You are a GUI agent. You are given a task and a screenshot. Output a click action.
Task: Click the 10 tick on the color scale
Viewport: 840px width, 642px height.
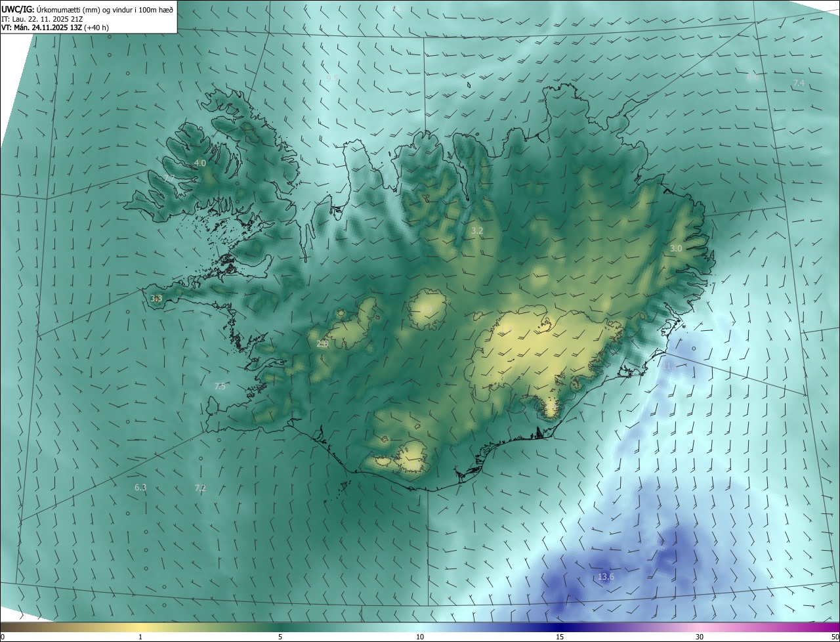(420, 637)
